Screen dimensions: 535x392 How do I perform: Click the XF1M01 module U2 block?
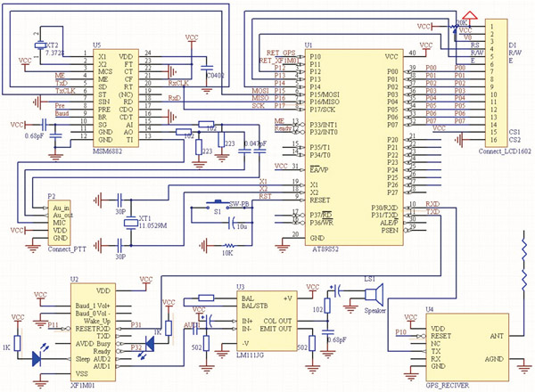click(x=93, y=332)
